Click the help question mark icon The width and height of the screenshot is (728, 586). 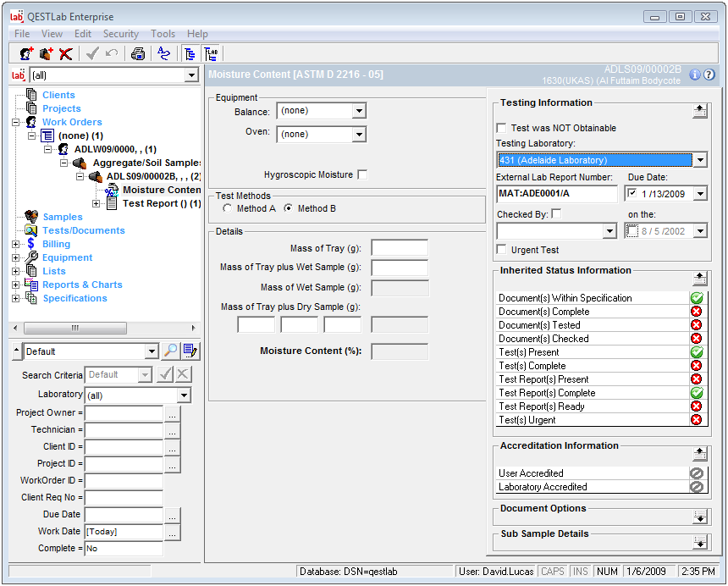click(x=709, y=75)
